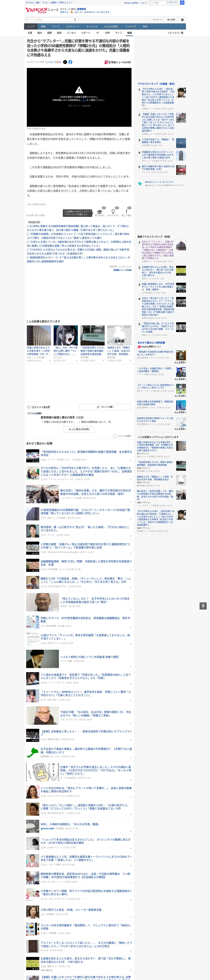This screenshot has height=980, width=210.
Task: Click the ヘルプ link in header
Action: point(143,3)
